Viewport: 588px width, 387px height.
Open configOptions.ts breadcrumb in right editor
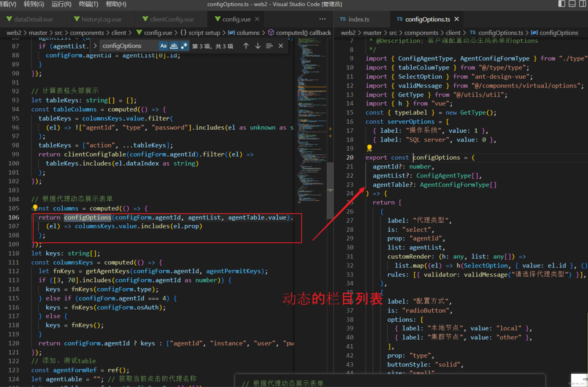click(500, 33)
